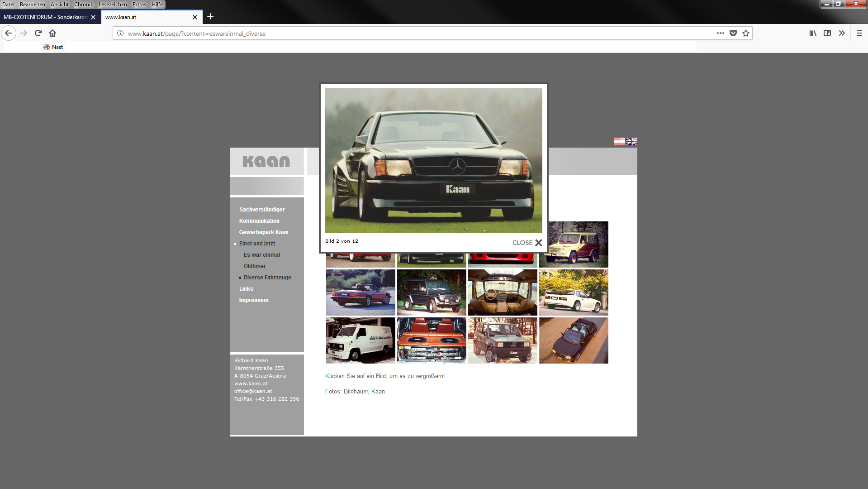Go back to the previous page

pos(9,33)
